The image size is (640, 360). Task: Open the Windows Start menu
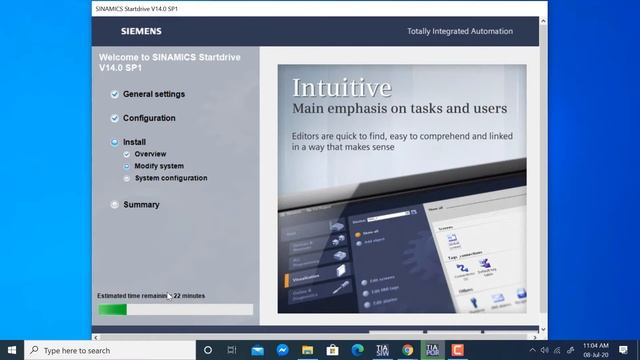(12, 350)
